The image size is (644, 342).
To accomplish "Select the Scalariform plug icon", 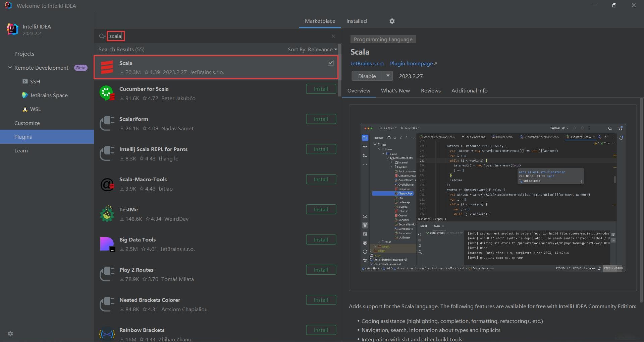I will 107,123.
